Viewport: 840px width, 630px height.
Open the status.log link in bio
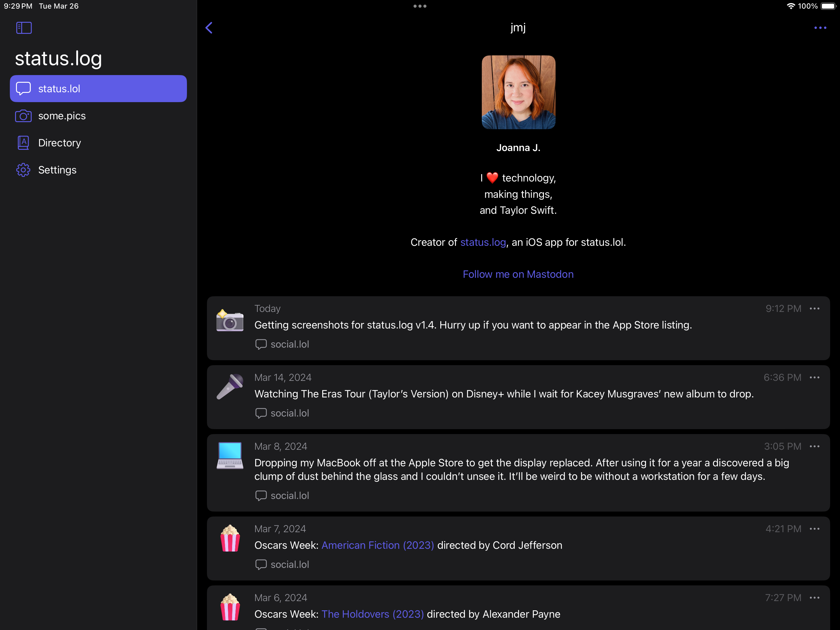point(483,242)
